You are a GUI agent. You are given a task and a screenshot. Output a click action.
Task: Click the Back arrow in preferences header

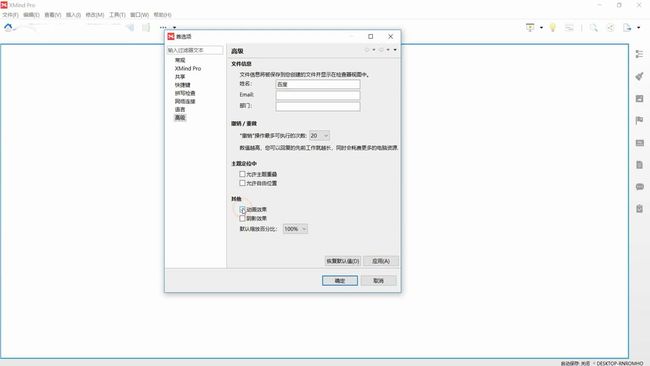tap(367, 50)
